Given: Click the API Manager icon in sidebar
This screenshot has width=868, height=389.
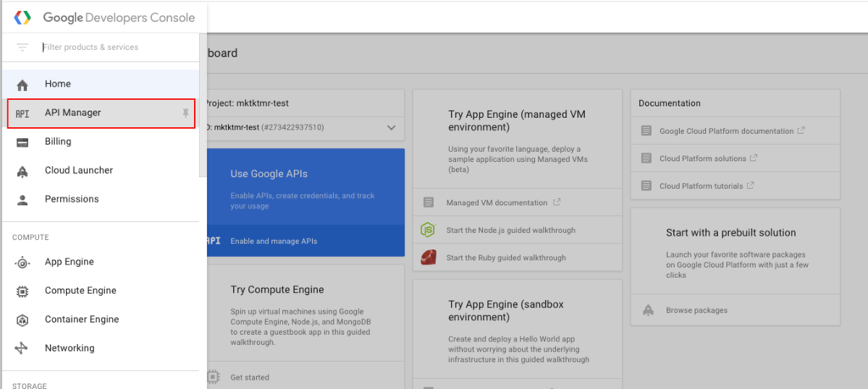Looking at the screenshot, I should click(x=22, y=113).
